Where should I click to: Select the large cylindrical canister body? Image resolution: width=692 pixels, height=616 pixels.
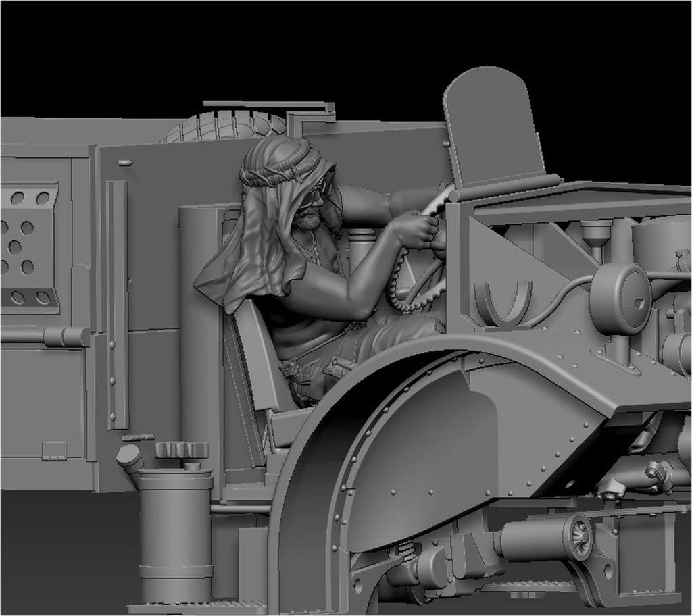tap(175, 534)
